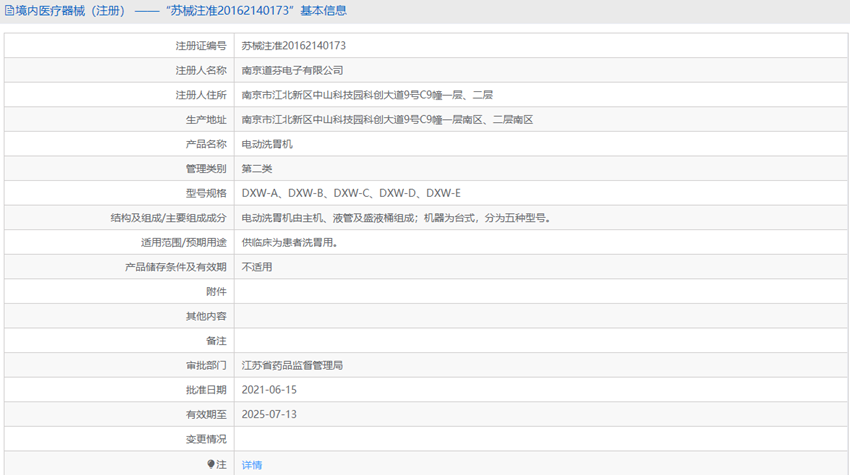The width and height of the screenshot is (850, 475).
Task: Click the 附件 label
Action: click(216, 292)
